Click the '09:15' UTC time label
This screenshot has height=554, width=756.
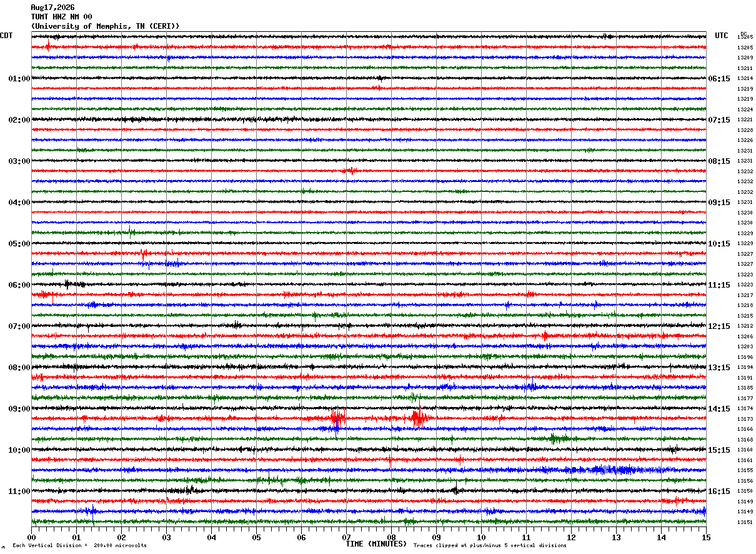[x=719, y=203]
